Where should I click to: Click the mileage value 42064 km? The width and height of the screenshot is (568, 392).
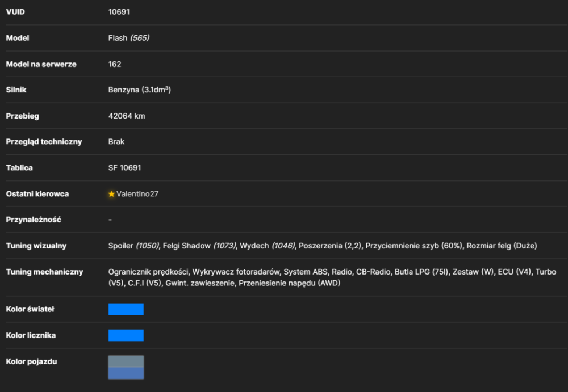(127, 116)
